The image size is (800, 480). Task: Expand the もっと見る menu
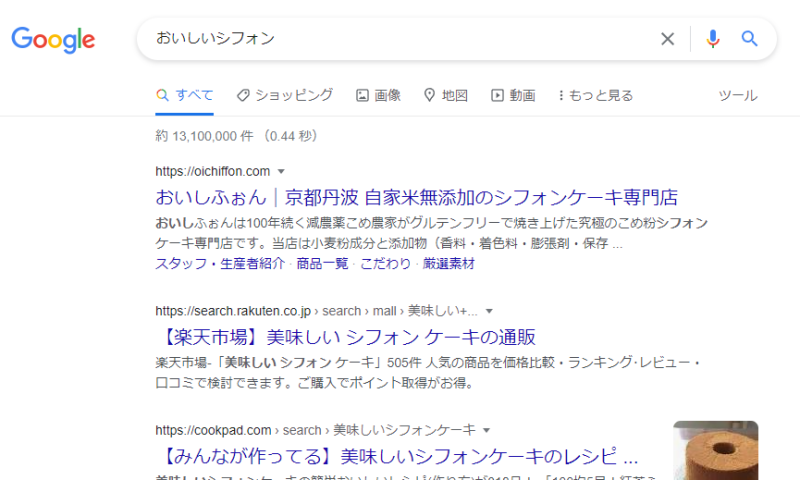pyautogui.click(x=595, y=95)
